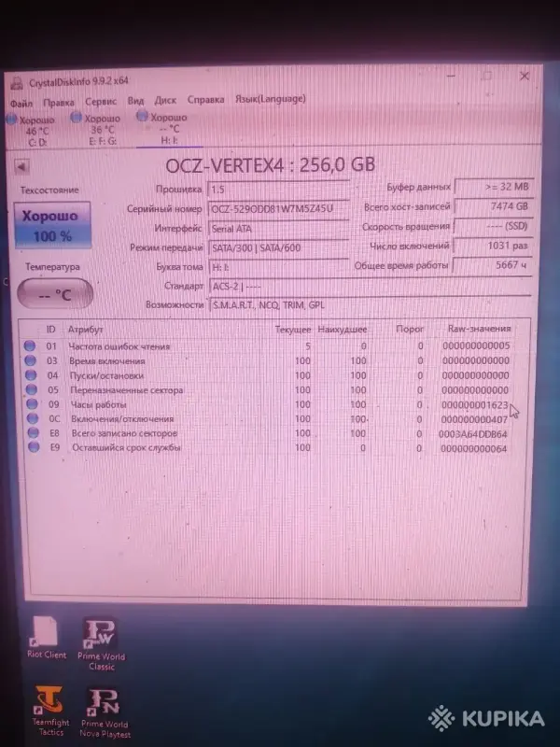Click the status circle for attribute 09
Viewport: 560px width, 747px height.
tap(32, 404)
